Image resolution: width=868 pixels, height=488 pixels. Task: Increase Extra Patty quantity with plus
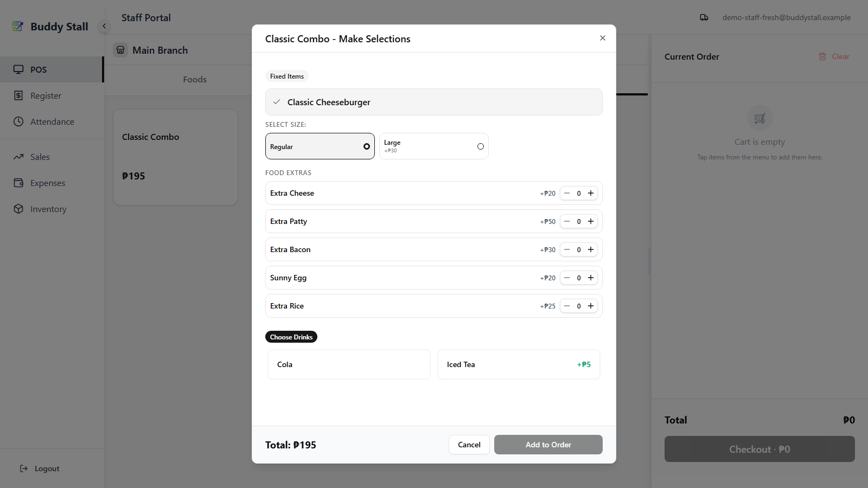[591, 221]
